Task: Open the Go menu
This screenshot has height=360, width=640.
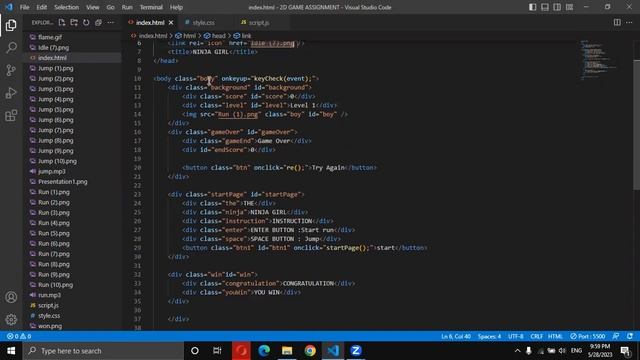Action: click(110, 7)
